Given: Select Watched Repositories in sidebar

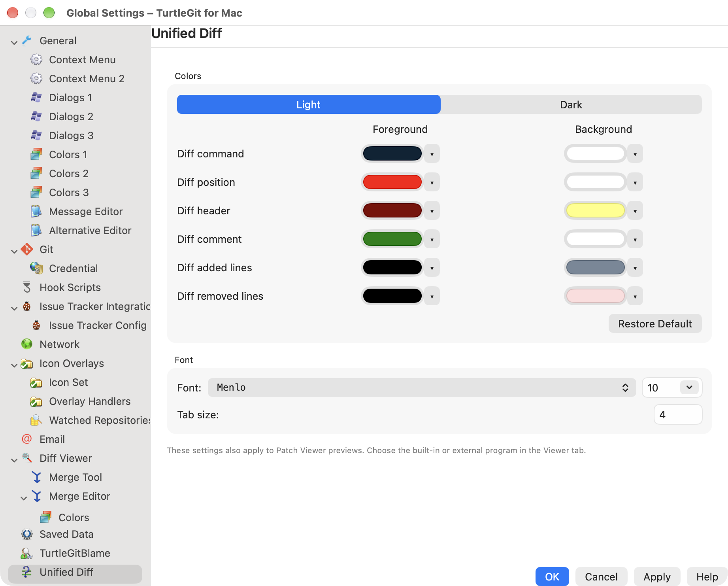Looking at the screenshot, I should click(100, 420).
